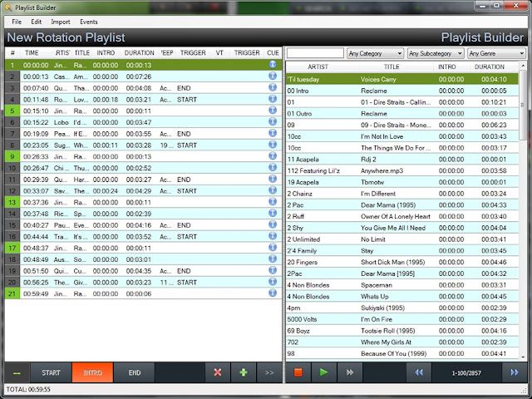The width and height of the screenshot is (532, 399).
Task: Sort library by ARTIST column header
Action: pos(318,66)
